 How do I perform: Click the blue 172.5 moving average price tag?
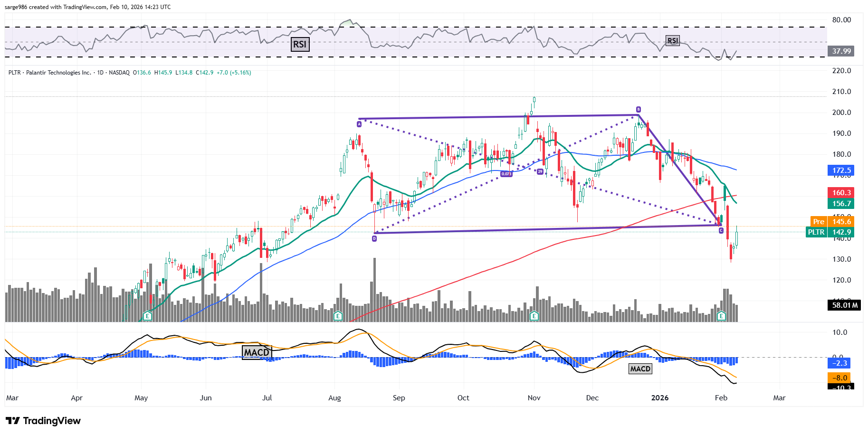(x=841, y=170)
